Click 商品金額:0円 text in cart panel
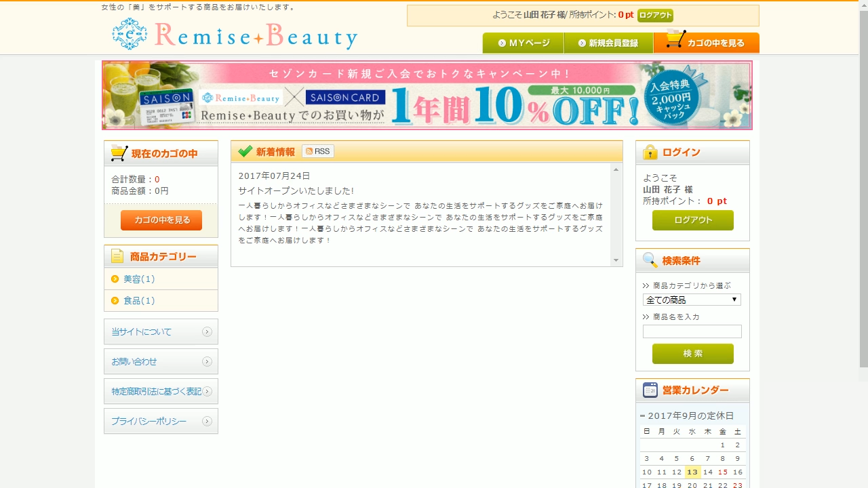The width and height of the screenshot is (868, 488). coord(140,191)
